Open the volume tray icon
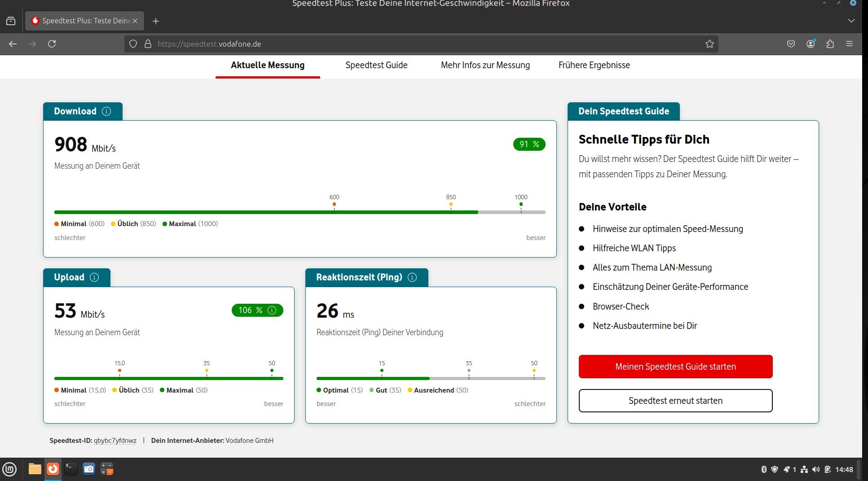868x481 pixels. coord(816,469)
